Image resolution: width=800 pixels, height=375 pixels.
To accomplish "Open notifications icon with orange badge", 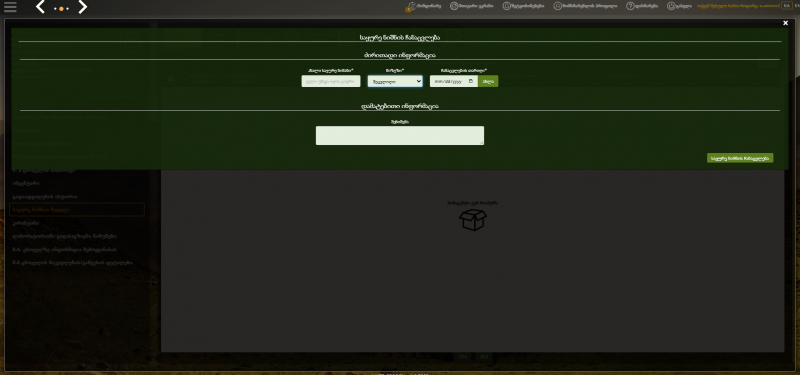I will point(411,7).
